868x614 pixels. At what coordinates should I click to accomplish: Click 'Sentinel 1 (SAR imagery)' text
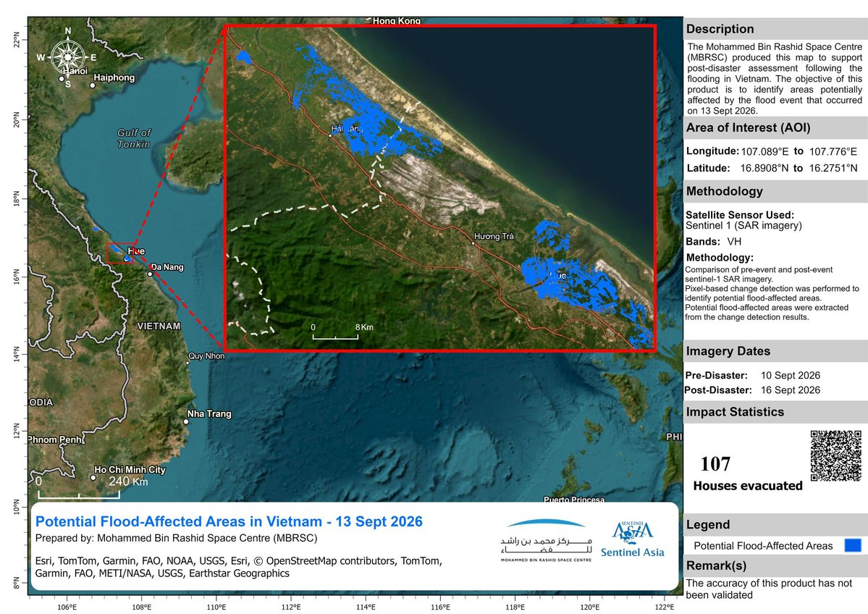[743, 225]
